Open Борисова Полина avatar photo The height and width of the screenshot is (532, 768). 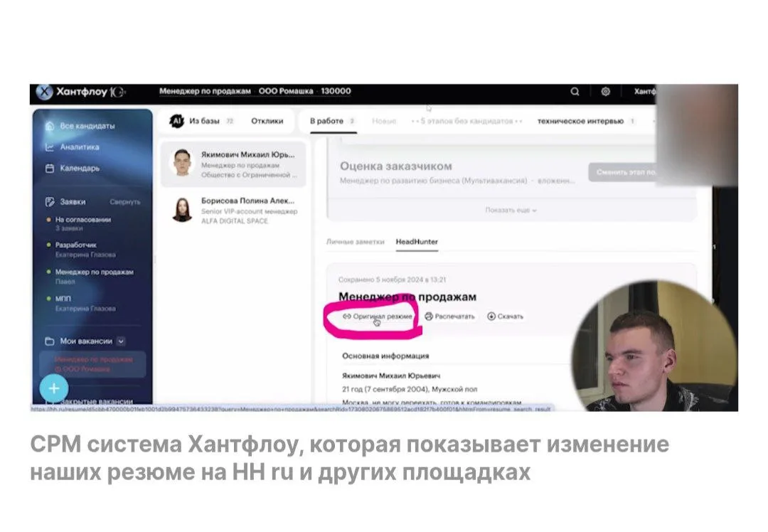(x=182, y=210)
